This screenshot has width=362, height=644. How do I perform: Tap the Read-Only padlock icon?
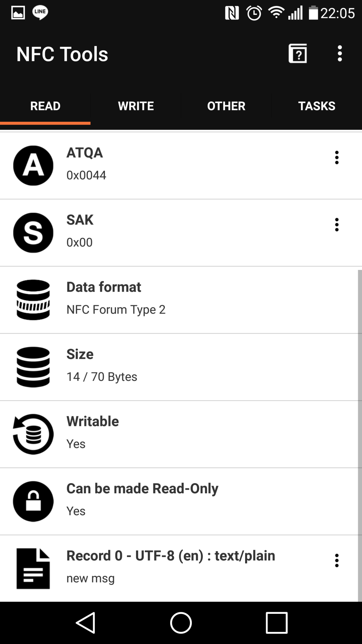(33, 501)
